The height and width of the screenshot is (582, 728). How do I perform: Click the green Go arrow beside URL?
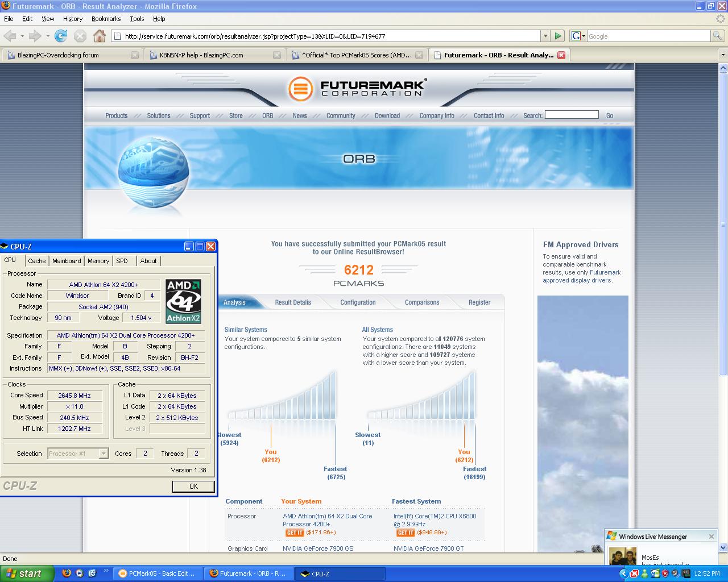pos(558,36)
